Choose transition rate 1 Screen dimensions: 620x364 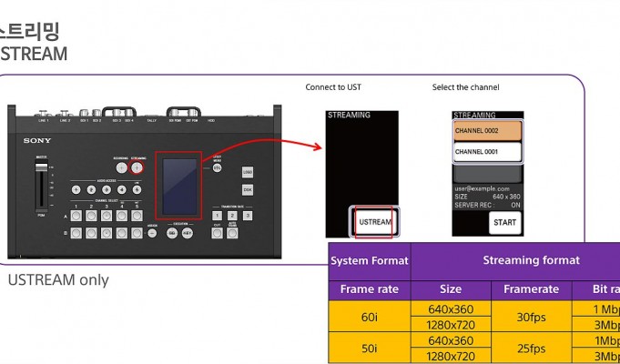[217, 216]
